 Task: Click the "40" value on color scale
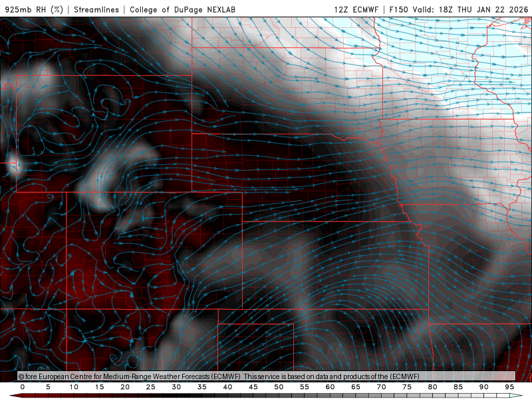pyautogui.click(x=227, y=387)
